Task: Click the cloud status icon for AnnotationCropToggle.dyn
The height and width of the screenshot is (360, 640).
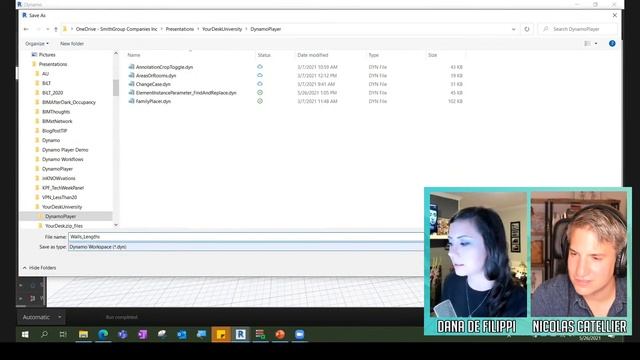Action: (x=260, y=67)
